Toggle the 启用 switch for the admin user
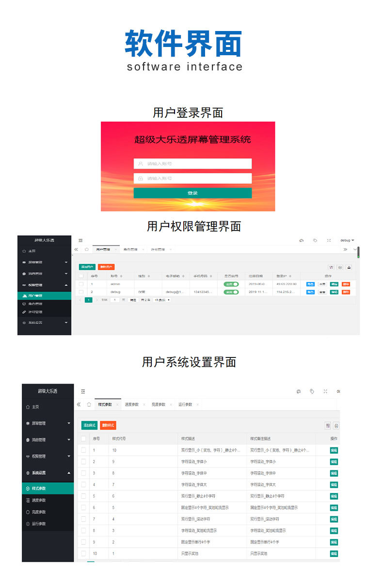Image resolution: width=383 pixels, height=588 pixels. [x=231, y=284]
